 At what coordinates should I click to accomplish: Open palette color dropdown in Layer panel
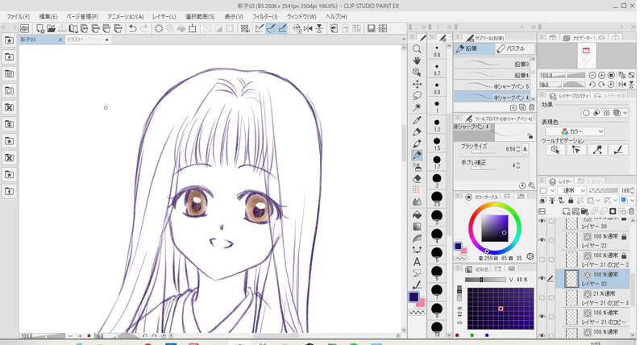click(x=547, y=190)
